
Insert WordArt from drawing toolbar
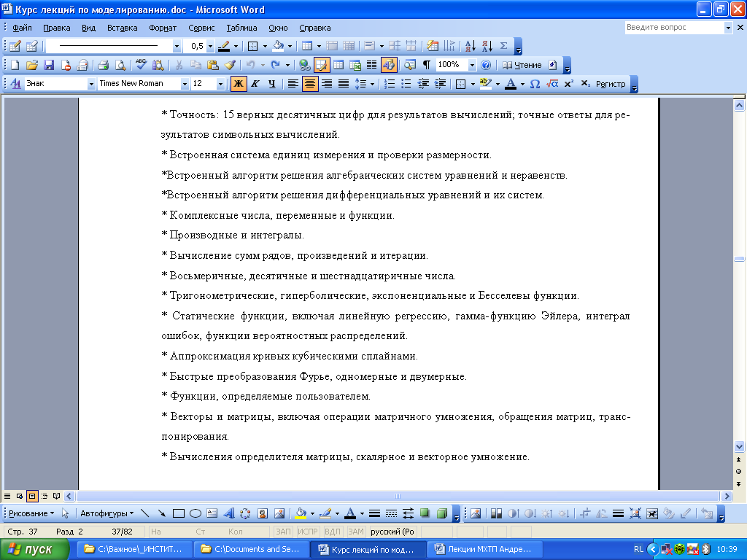pos(228,513)
